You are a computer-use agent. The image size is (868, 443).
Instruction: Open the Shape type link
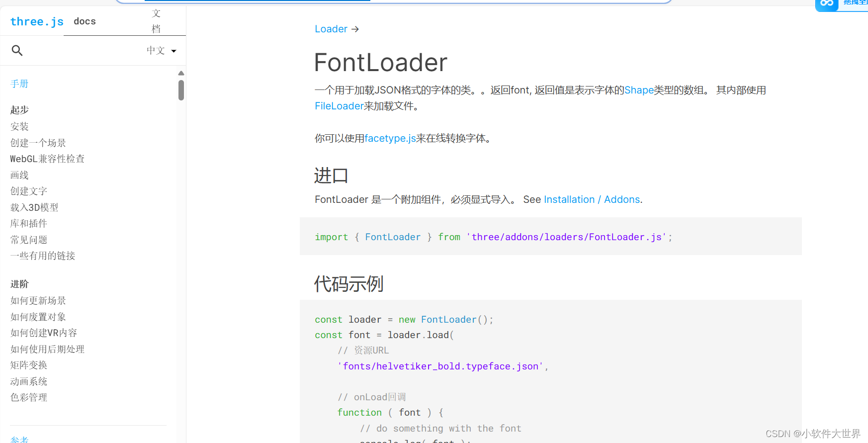(x=639, y=90)
